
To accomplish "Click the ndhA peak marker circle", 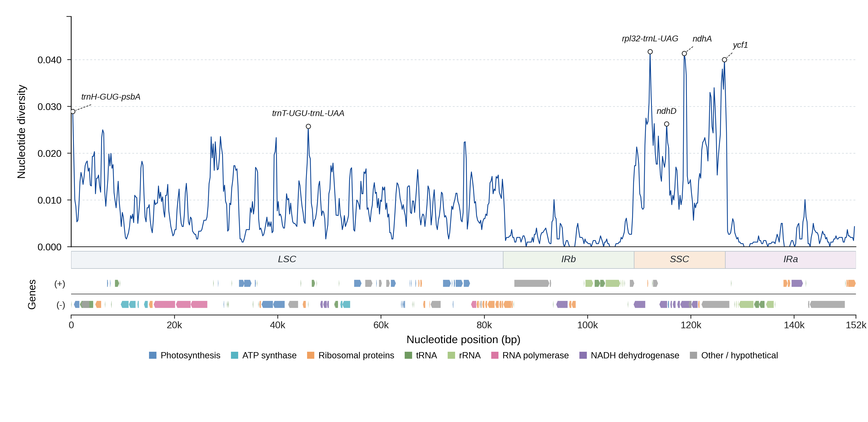I will tap(684, 54).
